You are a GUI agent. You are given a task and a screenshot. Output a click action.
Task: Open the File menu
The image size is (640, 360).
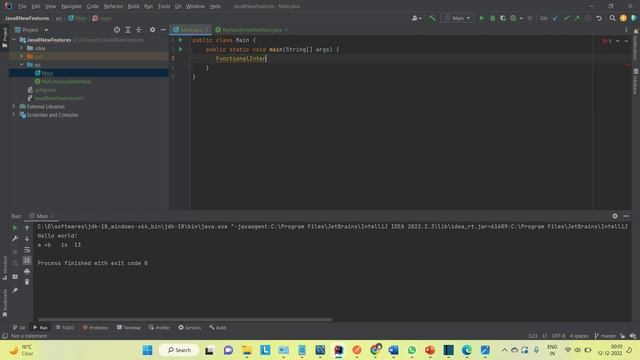click(22, 6)
